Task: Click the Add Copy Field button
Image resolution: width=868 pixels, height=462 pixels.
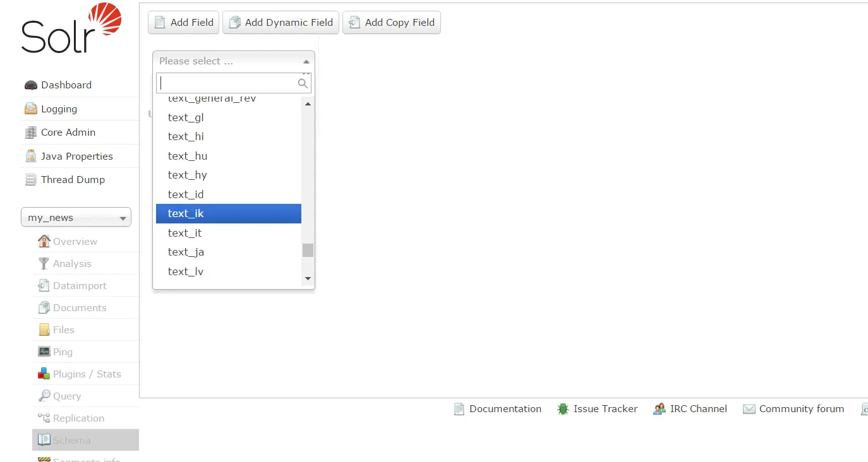Action: coord(392,23)
